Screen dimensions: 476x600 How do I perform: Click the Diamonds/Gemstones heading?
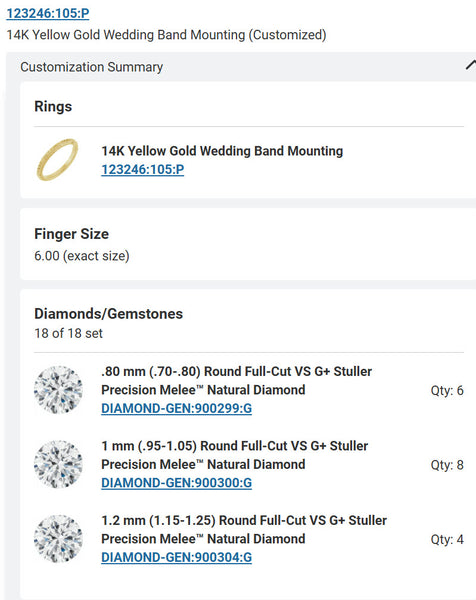pos(109,313)
